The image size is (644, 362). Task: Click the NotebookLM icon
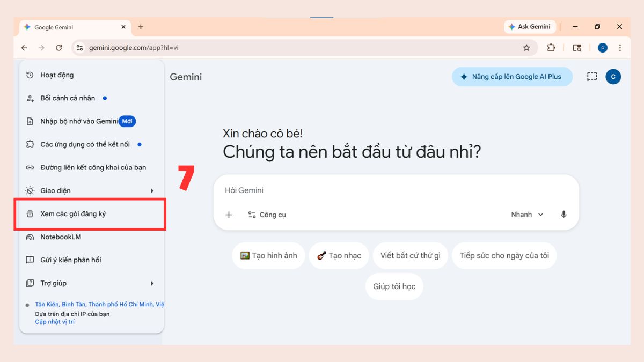[30, 237]
